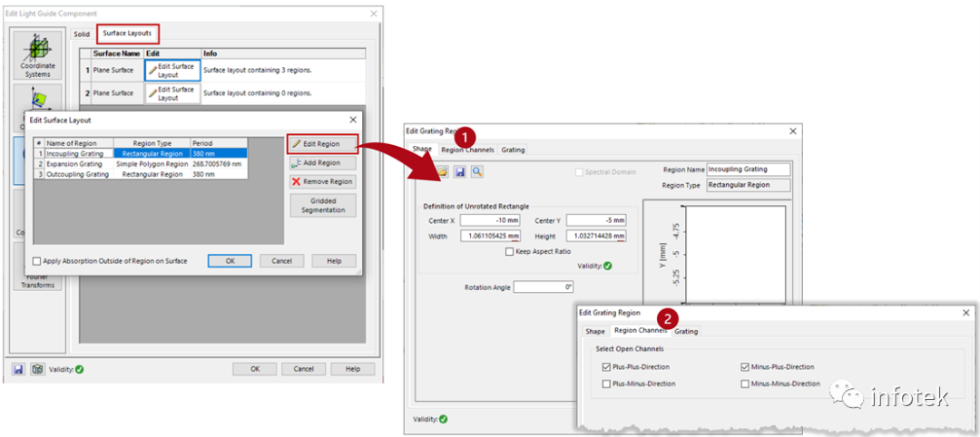This screenshot has width=980, height=437.
Task: Click the Add Region button
Action: (x=322, y=163)
